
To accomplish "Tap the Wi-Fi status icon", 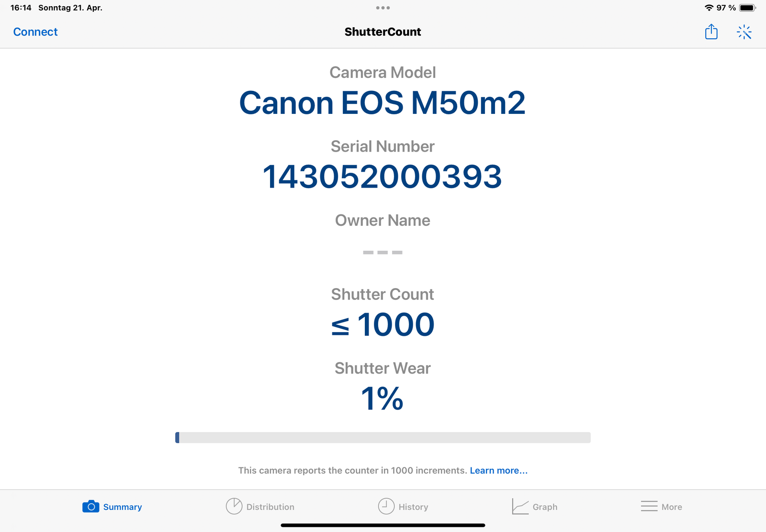I will point(709,8).
